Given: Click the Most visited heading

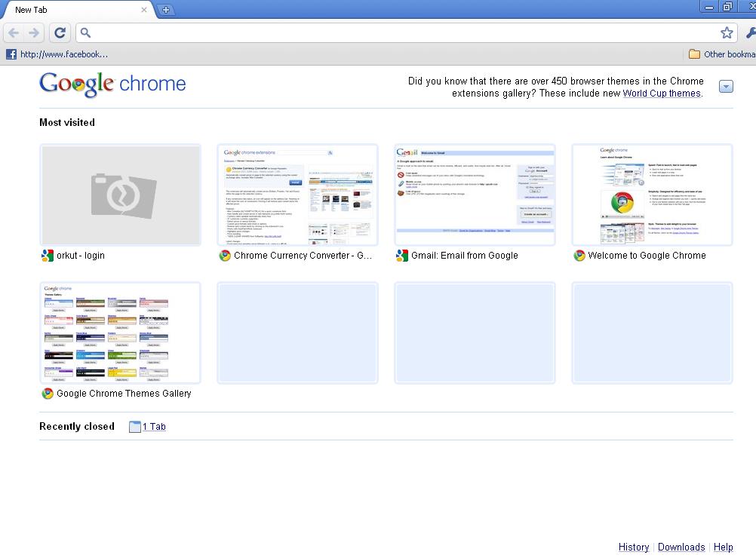Looking at the screenshot, I should [x=67, y=122].
